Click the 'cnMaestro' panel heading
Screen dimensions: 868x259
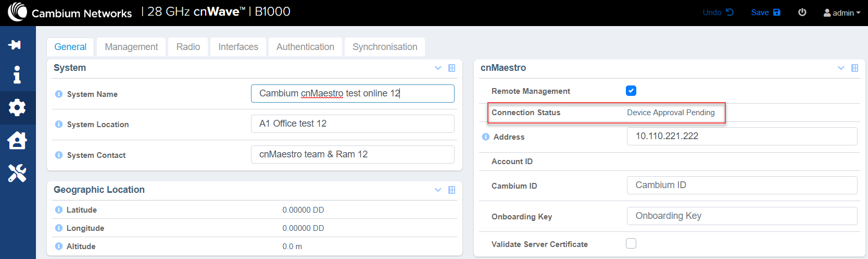tap(503, 68)
